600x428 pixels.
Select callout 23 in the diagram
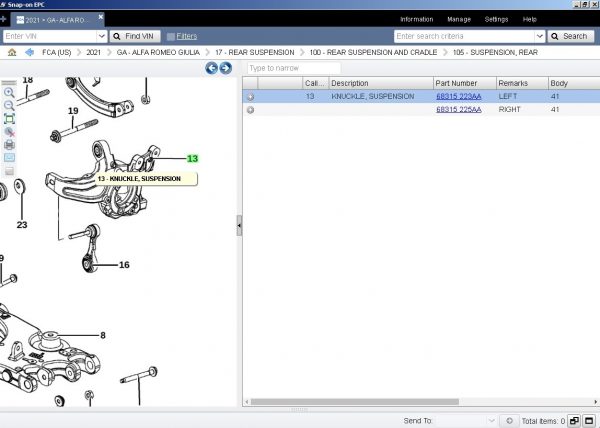[x=22, y=225]
